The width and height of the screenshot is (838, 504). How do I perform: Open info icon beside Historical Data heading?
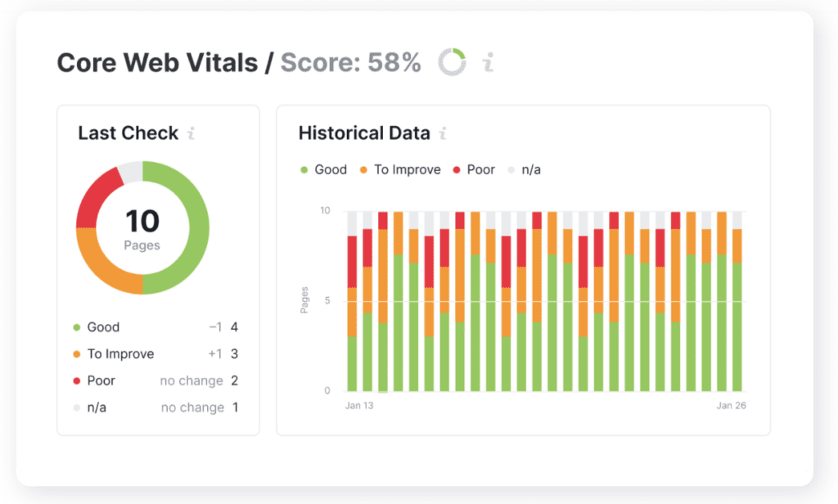pos(443,133)
